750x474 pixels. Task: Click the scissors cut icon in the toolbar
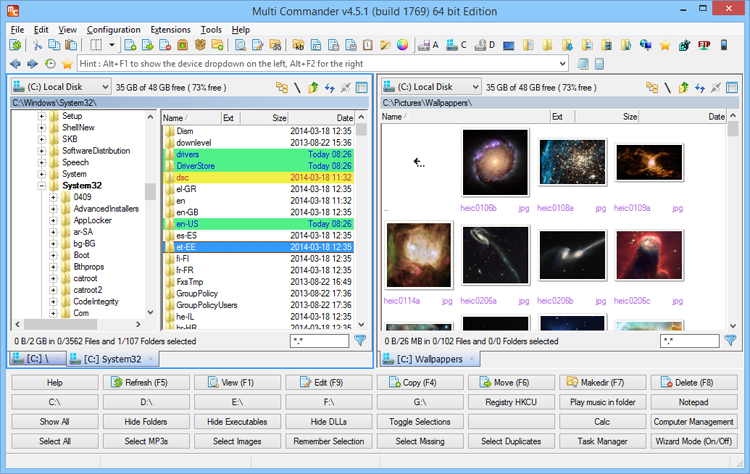click(x=37, y=45)
